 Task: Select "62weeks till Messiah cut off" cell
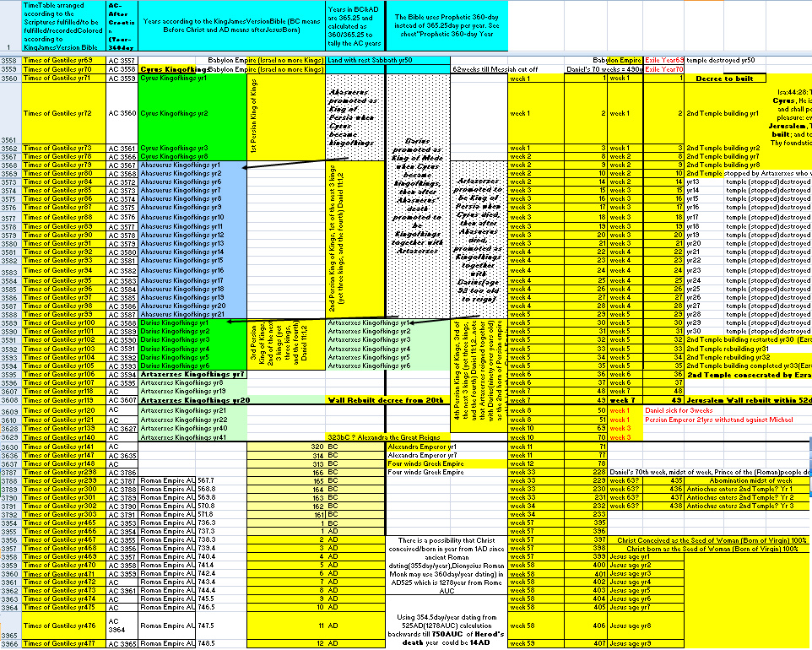point(495,69)
